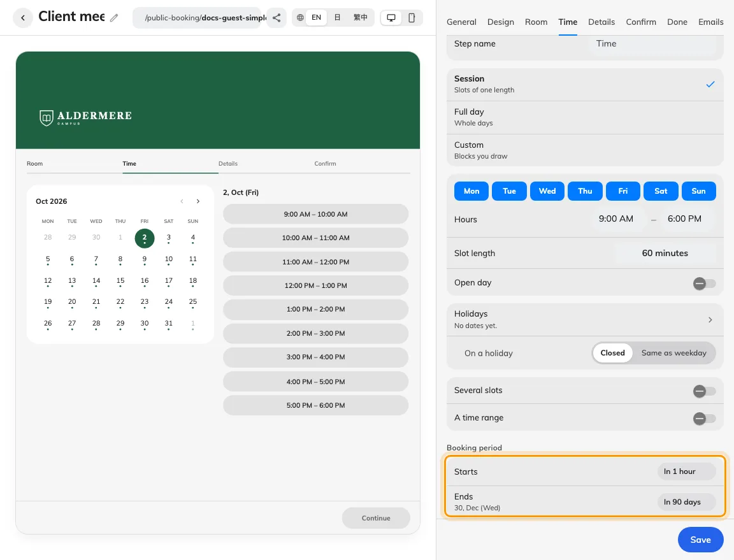Set holiday behavior to Same as weekday
This screenshot has height=560, width=734.
point(673,353)
